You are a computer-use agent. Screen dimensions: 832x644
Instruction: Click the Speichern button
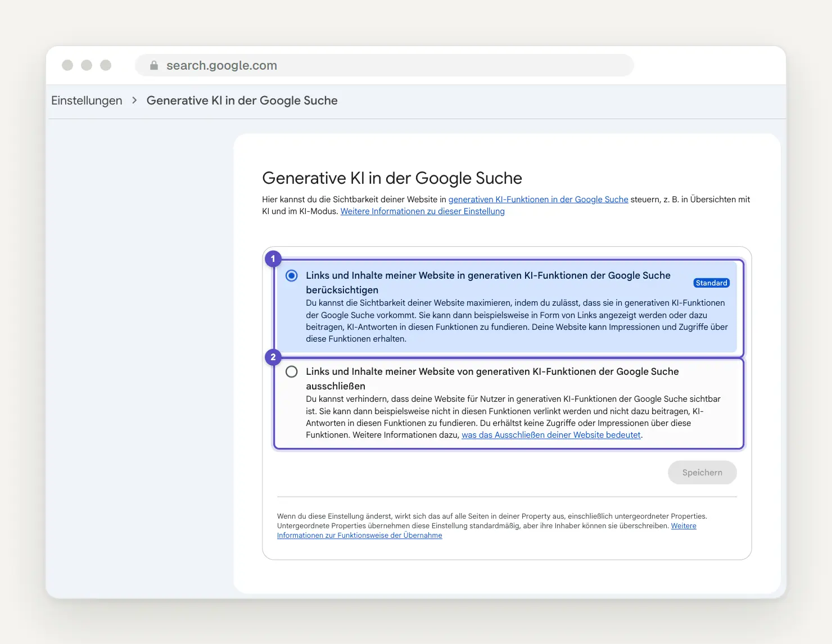[x=702, y=473]
